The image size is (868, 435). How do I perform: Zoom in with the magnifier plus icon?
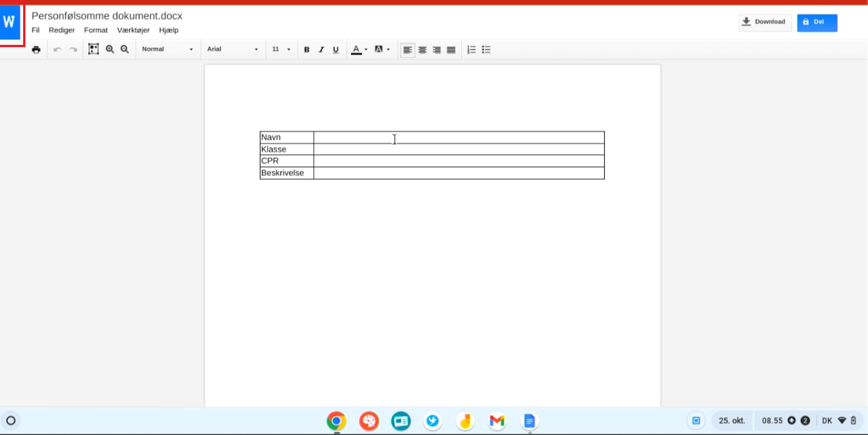110,49
